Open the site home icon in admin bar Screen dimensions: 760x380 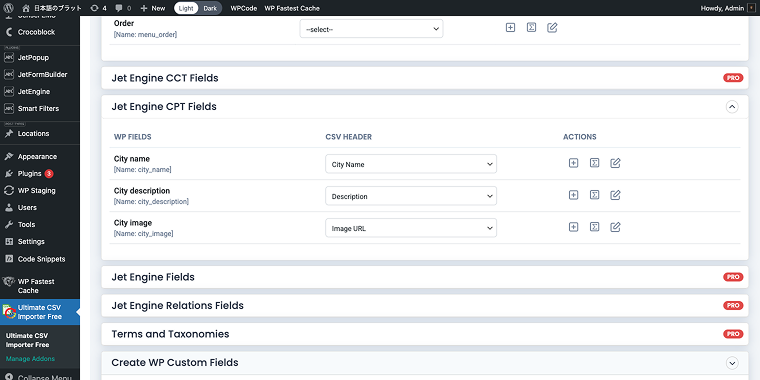coord(26,8)
